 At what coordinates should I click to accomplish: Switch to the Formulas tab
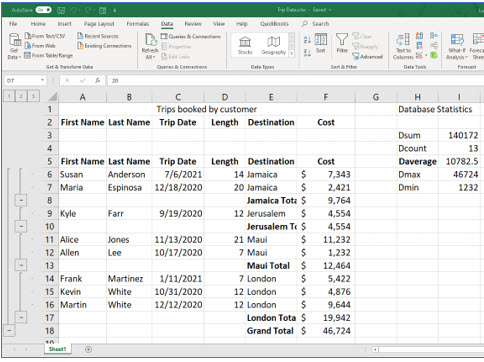point(138,24)
